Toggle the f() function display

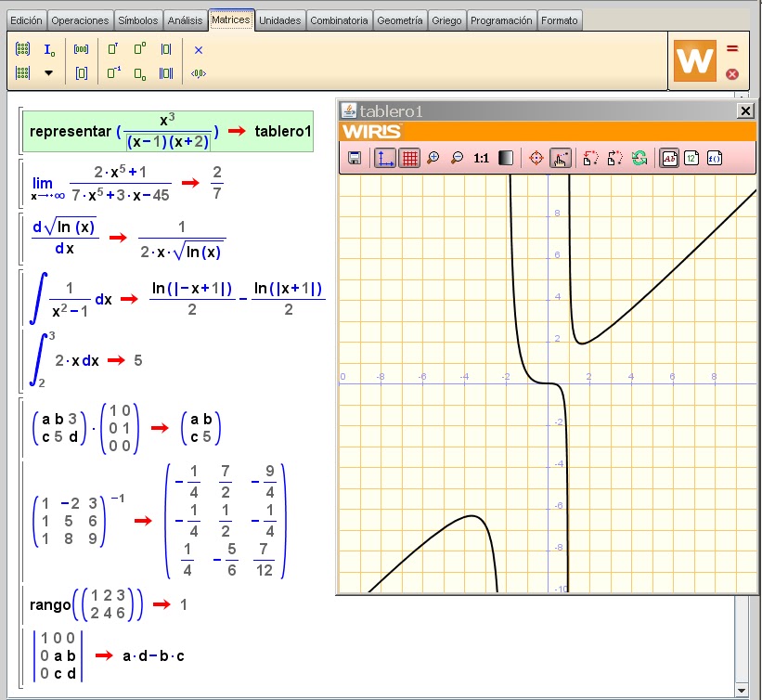point(715,158)
